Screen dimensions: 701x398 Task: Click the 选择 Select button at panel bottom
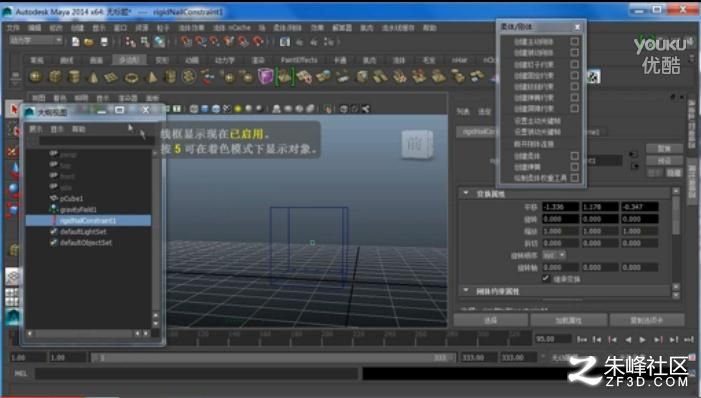(490, 320)
